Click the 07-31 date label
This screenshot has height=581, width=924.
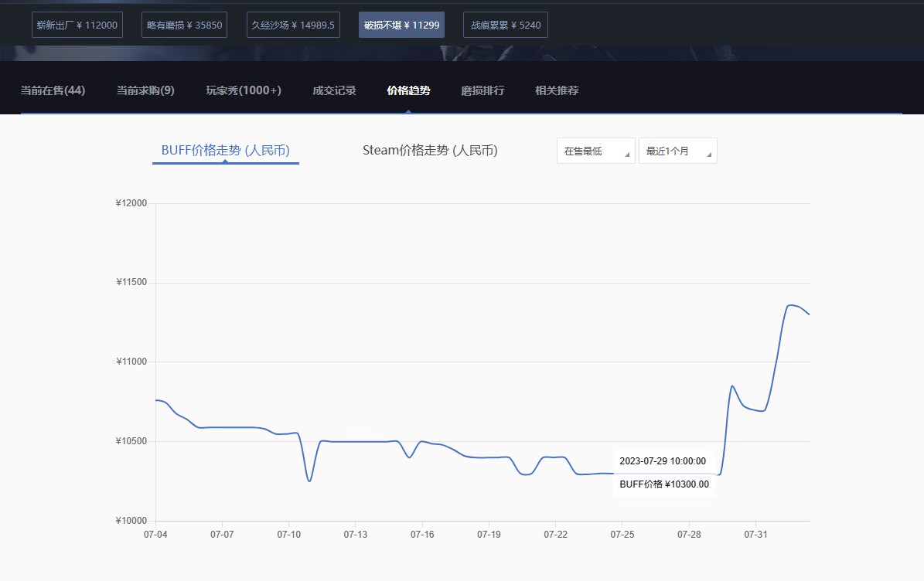(x=755, y=535)
